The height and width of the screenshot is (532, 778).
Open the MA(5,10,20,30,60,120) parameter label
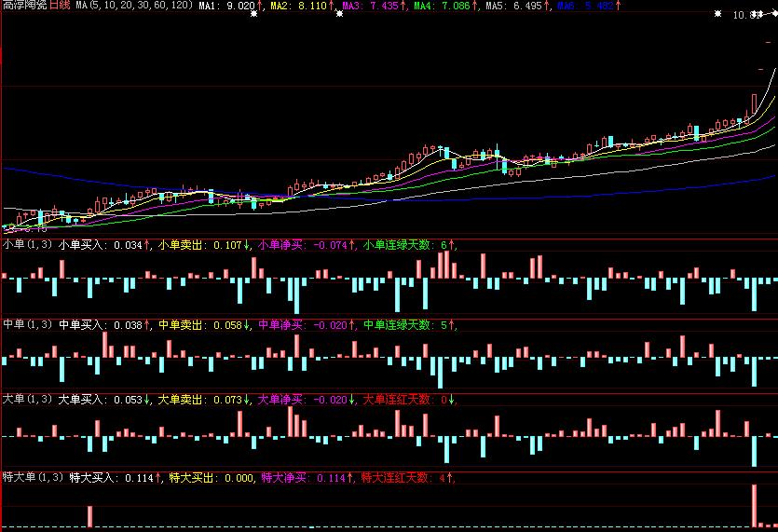[x=134, y=5]
